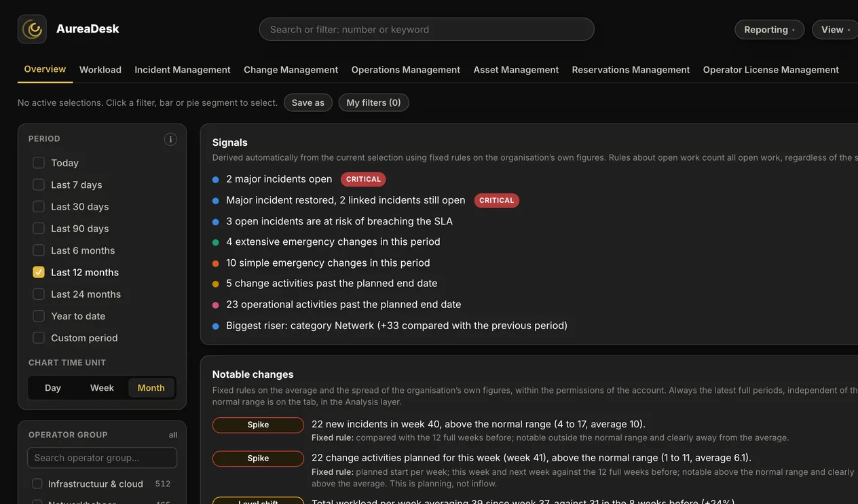
Task: Focus the search or filter field
Action: pos(426,29)
